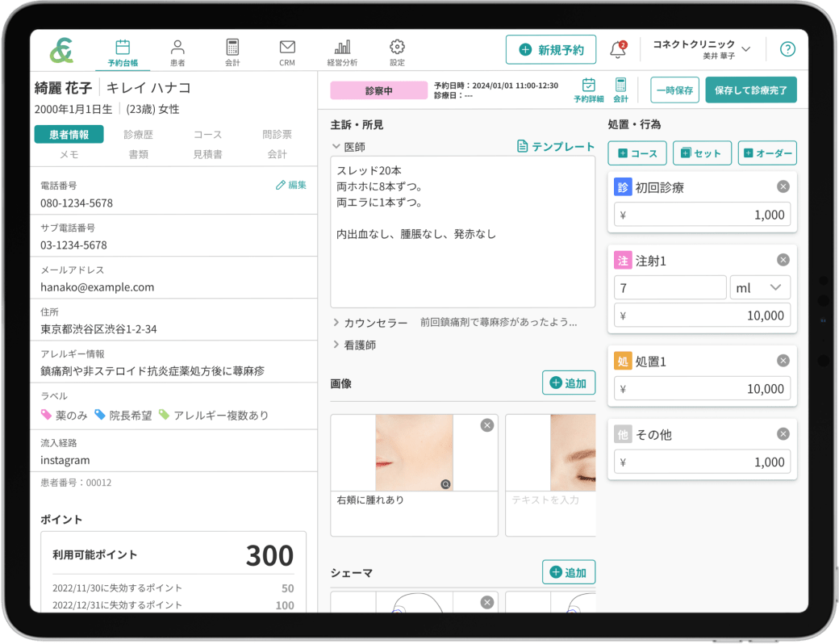Screen dimensions: 839x644
Task: Open the CRM mail section
Action: click(287, 49)
